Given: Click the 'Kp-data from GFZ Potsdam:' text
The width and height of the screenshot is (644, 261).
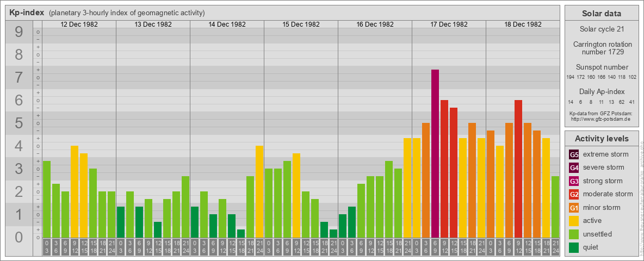Looking at the screenshot, I should [601, 113].
